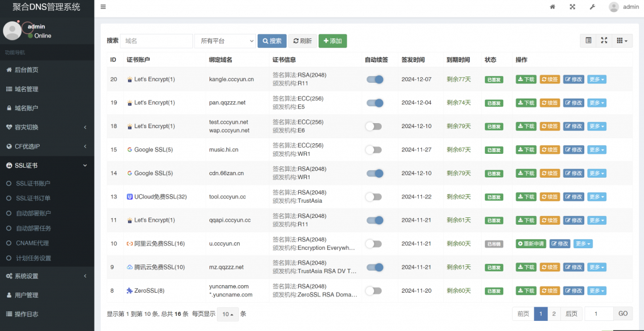Image resolution: width=644 pixels, height=331 pixels.
Task: Disable auto-renew for kangle.cccyun.cn
Action: tap(375, 79)
